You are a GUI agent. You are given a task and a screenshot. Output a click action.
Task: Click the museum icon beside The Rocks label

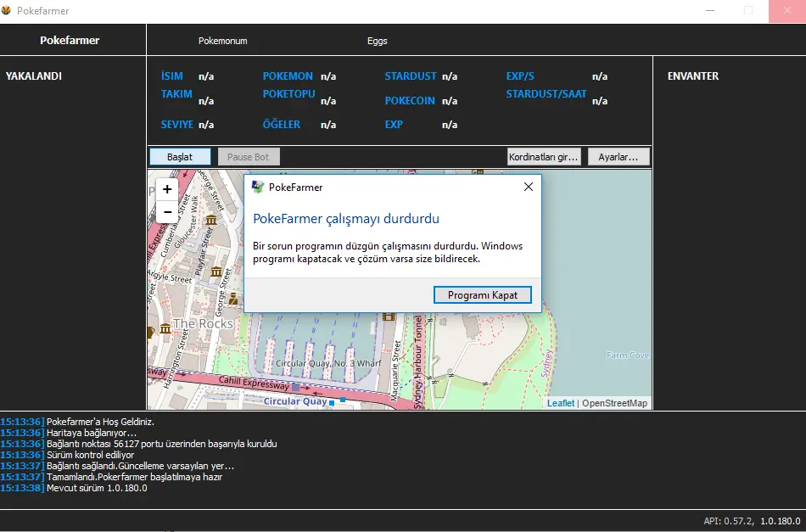point(165,328)
